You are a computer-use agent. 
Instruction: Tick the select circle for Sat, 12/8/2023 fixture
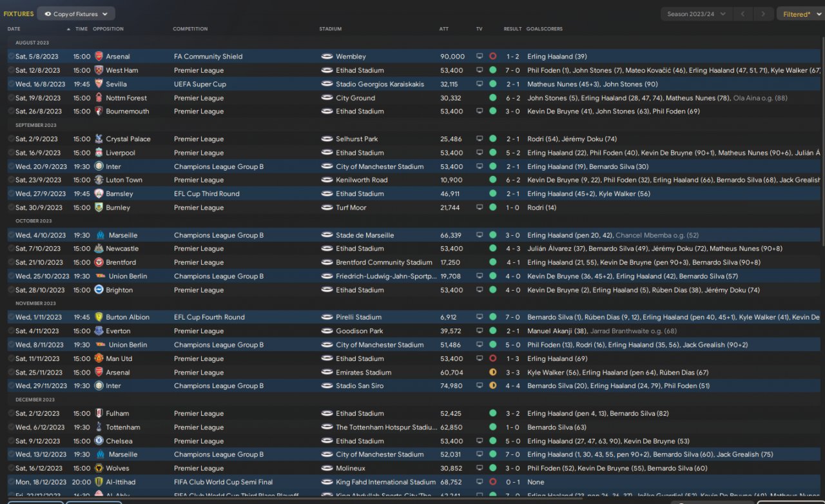tap(11, 70)
